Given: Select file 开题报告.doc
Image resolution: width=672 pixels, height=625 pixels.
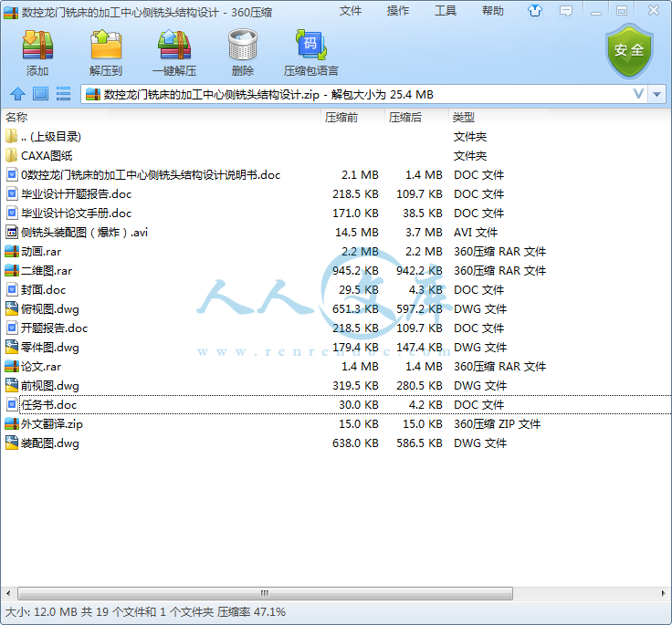Looking at the screenshot, I should click(54, 328).
